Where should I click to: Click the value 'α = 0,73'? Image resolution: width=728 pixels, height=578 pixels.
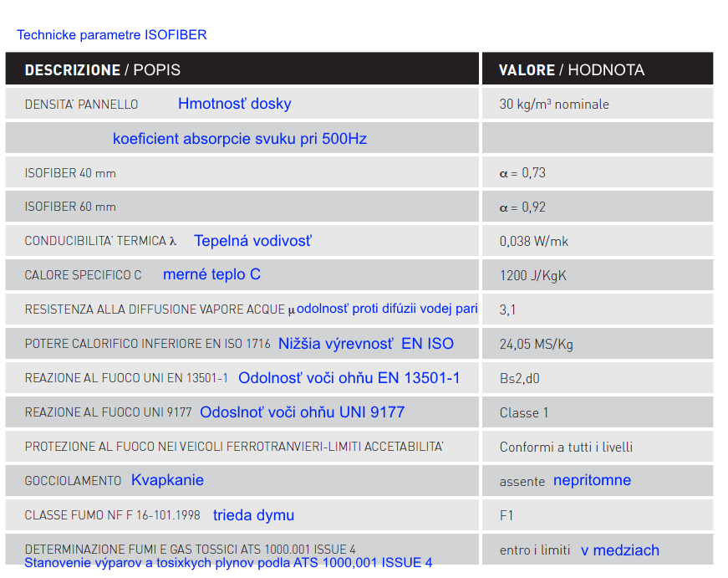point(522,173)
